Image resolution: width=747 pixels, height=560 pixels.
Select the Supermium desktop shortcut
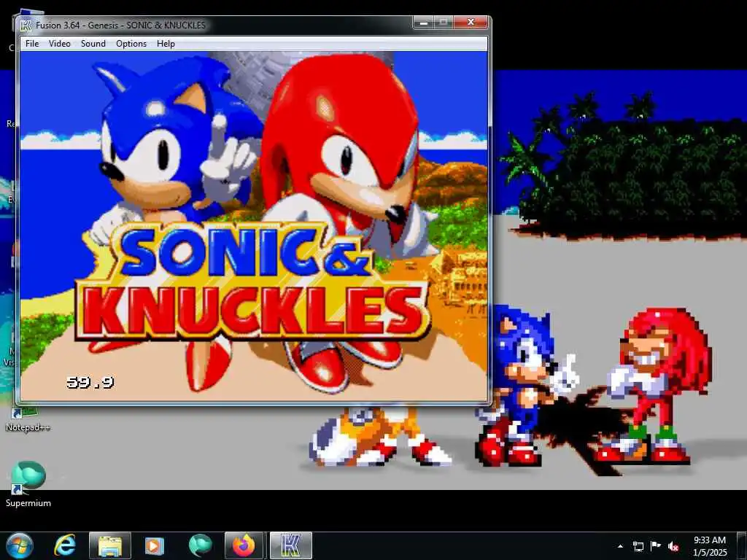coord(28,483)
